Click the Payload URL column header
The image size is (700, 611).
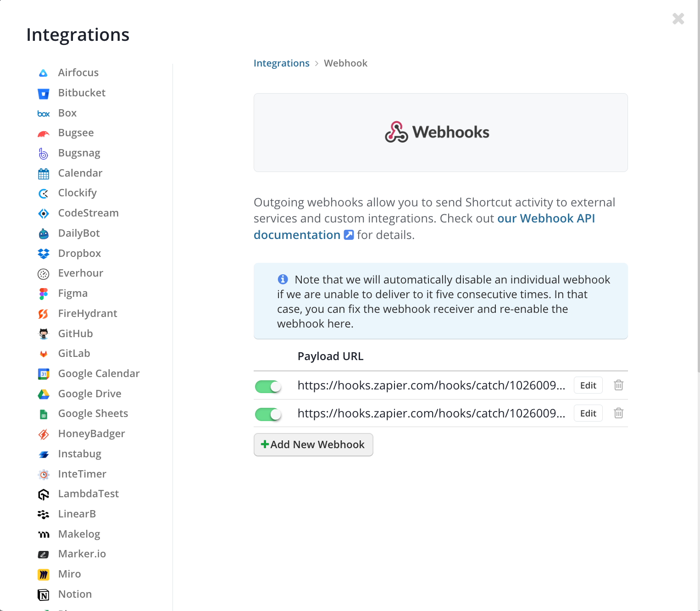330,356
